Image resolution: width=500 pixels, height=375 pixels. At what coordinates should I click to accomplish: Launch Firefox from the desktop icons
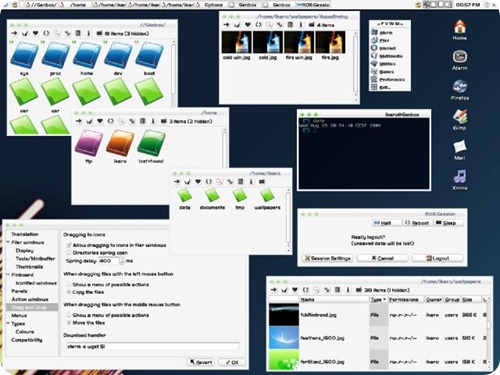(x=460, y=87)
